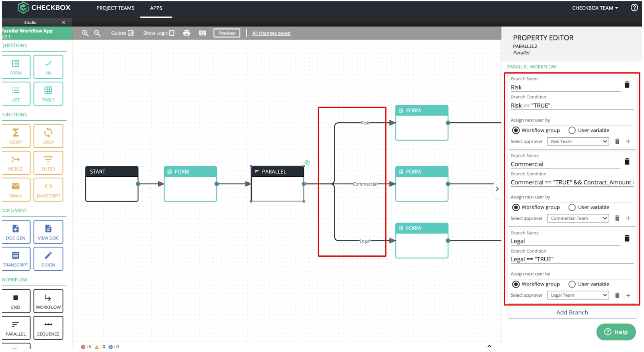
Task: Select the LIST question tool
Action: 16,94
